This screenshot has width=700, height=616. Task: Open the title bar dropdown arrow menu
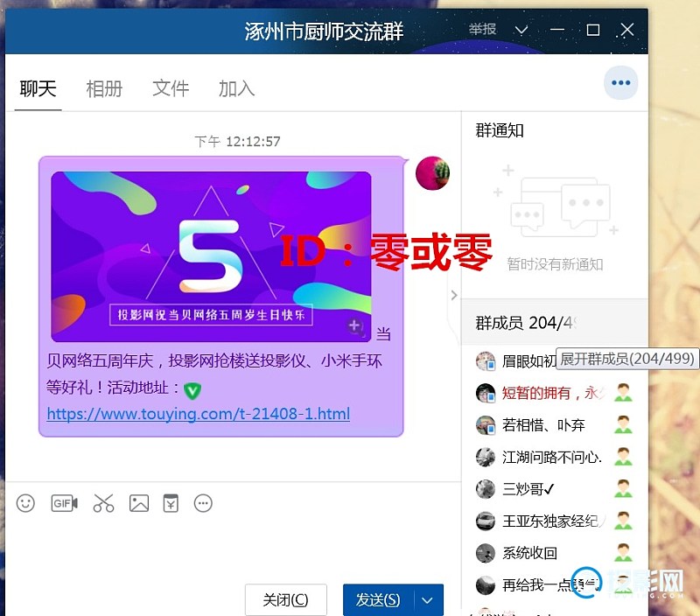pyautogui.click(x=521, y=31)
